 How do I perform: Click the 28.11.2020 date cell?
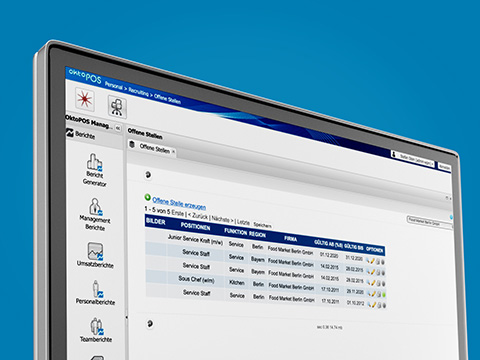(355, 291)
